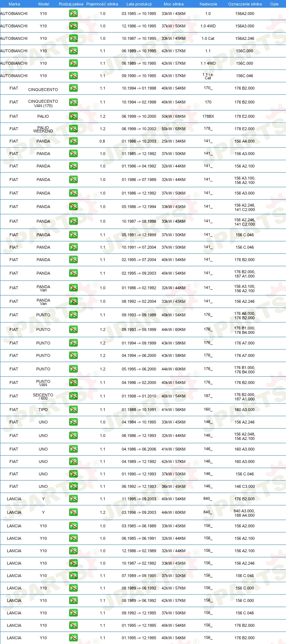Click fuel icon in Panda 0.8 row
The image size is (286, 644).
click(73, 141)
